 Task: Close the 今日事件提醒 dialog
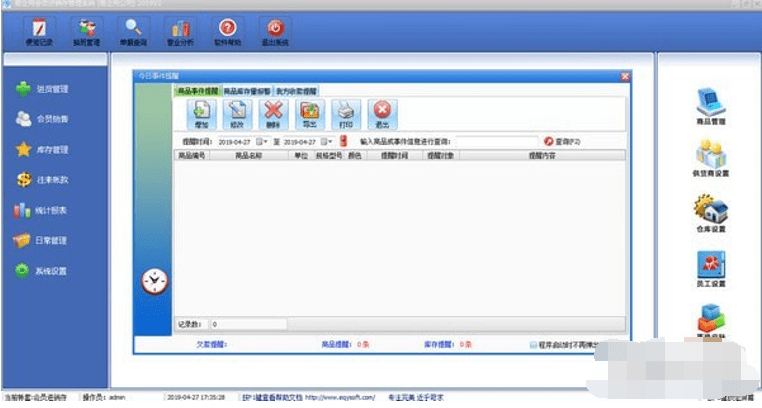click(625, 76)
